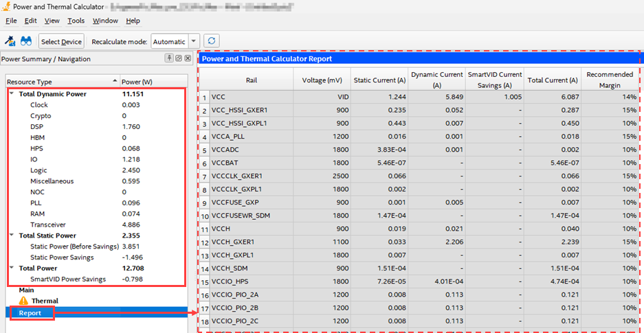Open the Help menu

(x=133, y=21)
